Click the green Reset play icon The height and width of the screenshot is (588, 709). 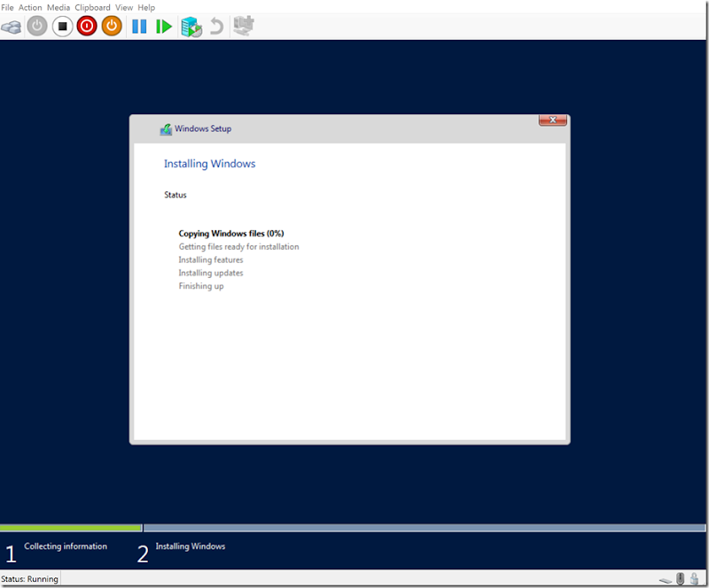coord(164,27)
